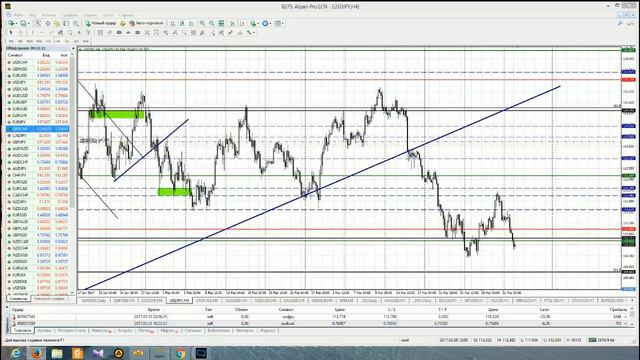Toggle chart auto scroll
The height and width of the screenshot is (360, 640).
click(232, 23)
